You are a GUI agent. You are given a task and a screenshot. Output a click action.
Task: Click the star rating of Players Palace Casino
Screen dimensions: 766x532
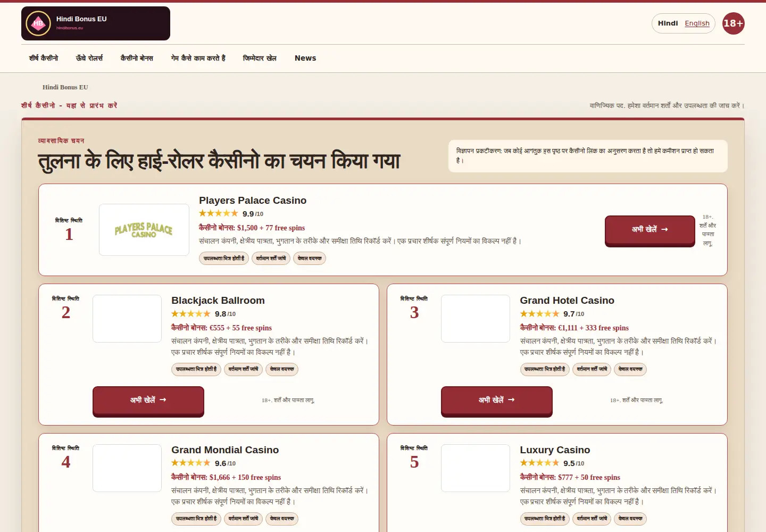point(219,213)
